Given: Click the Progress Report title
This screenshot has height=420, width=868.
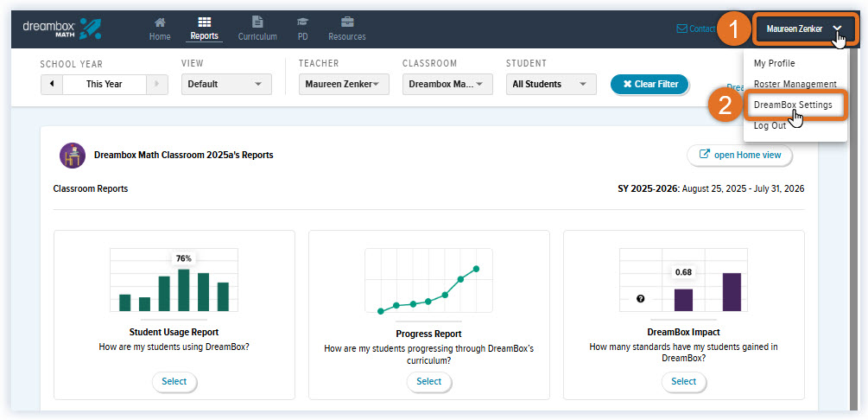Looking at the screenshot, I should (x=428, y=334).
